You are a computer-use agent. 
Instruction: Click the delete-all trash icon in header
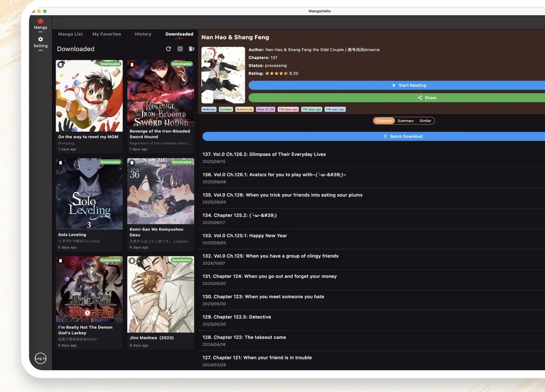pyautogui.click(x=191, y=49)
